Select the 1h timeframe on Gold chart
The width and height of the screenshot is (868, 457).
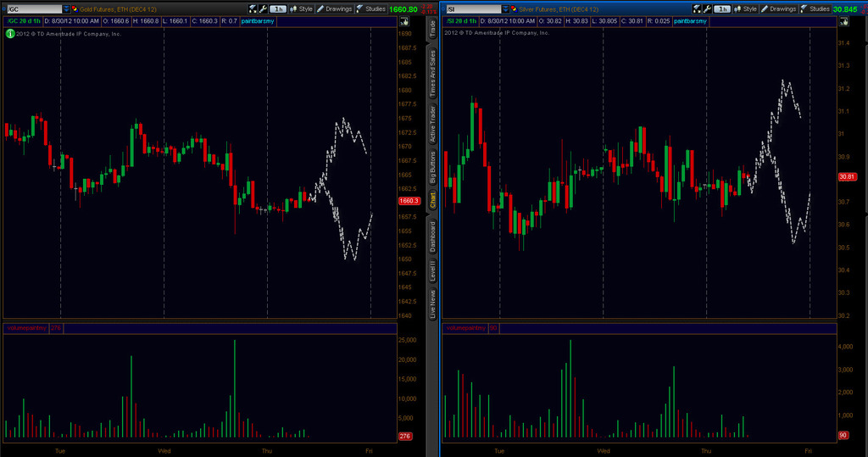(x=278, y=8)
